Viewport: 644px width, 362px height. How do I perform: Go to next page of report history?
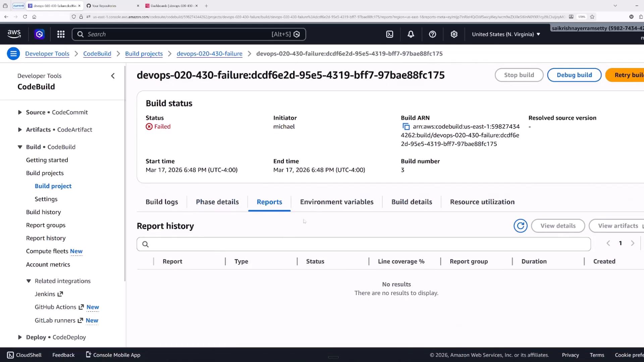point(633,243)
